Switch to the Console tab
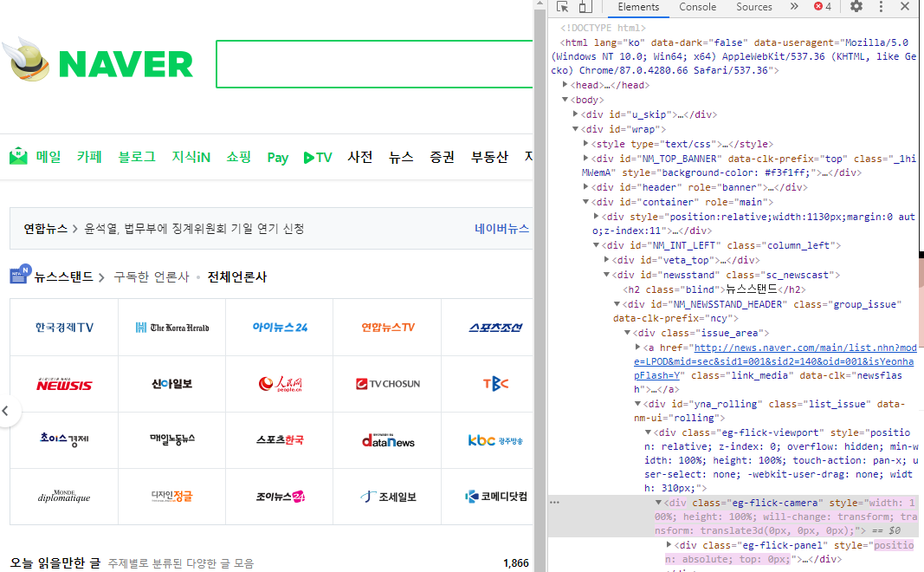This screenshot has height=572, width=924. coord(698,7)
